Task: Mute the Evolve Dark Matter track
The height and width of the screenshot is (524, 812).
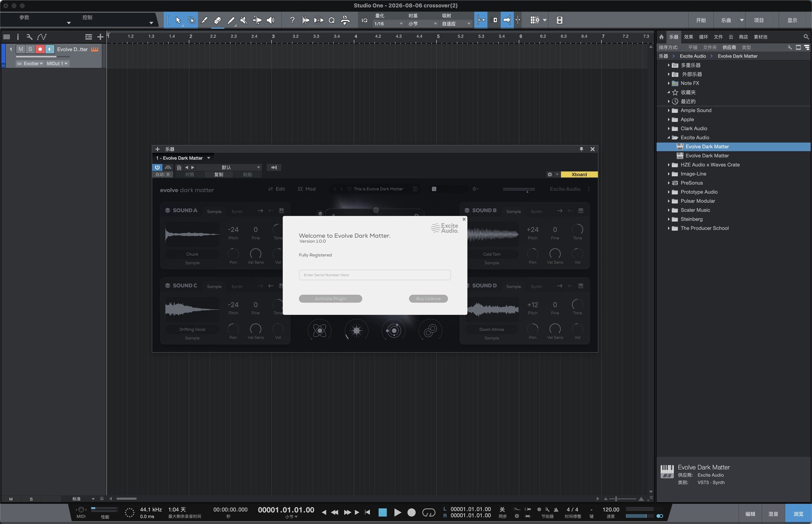Action: point(21,49)
